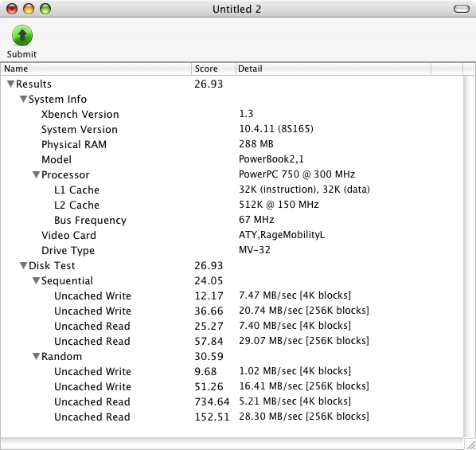The width and height of the screenshot is (476, 450).
Task: Collapse the Results disclosure triangle
Action: tap(10, 84)
